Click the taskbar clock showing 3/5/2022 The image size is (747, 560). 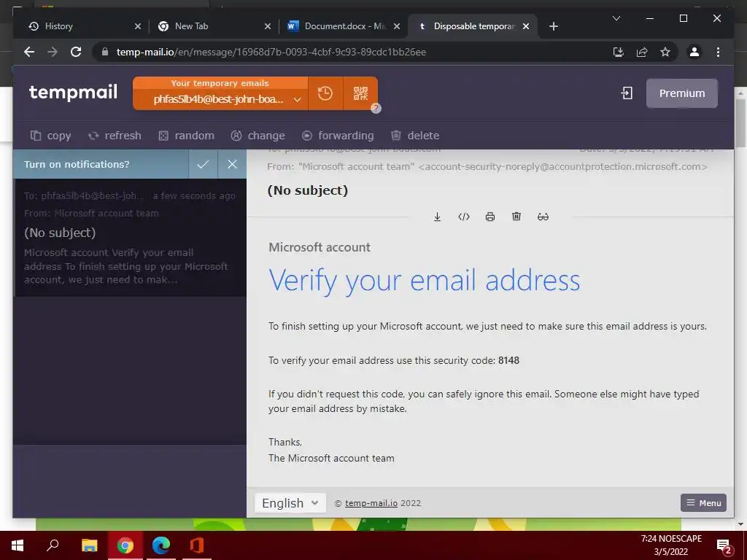coord(671,545)
